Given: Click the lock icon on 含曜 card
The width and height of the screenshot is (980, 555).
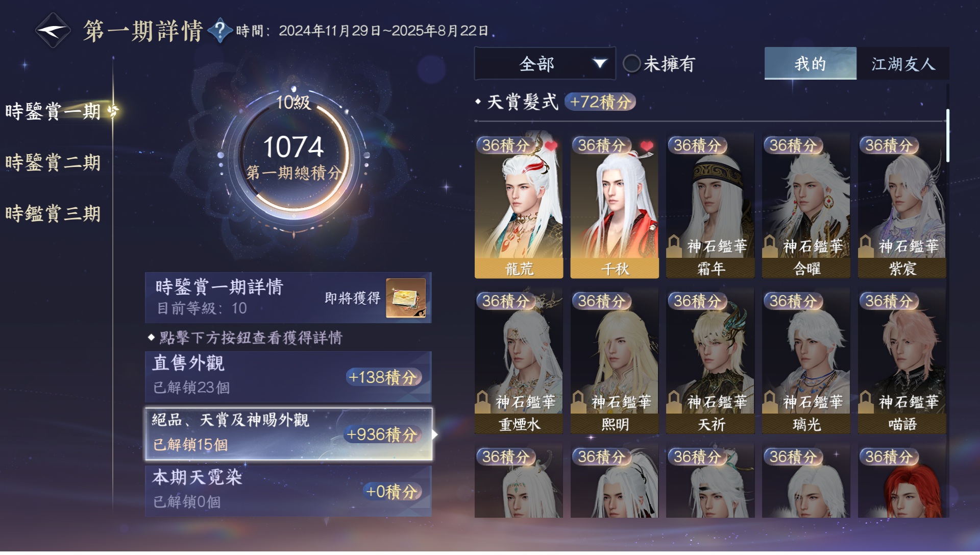Looking at the screenshot, I should [770, 246].
